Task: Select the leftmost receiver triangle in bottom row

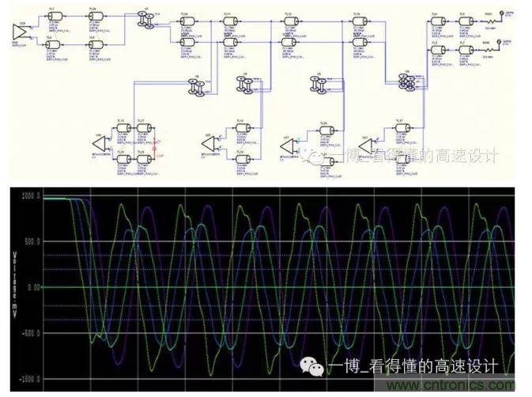Action: pos(100,144)
